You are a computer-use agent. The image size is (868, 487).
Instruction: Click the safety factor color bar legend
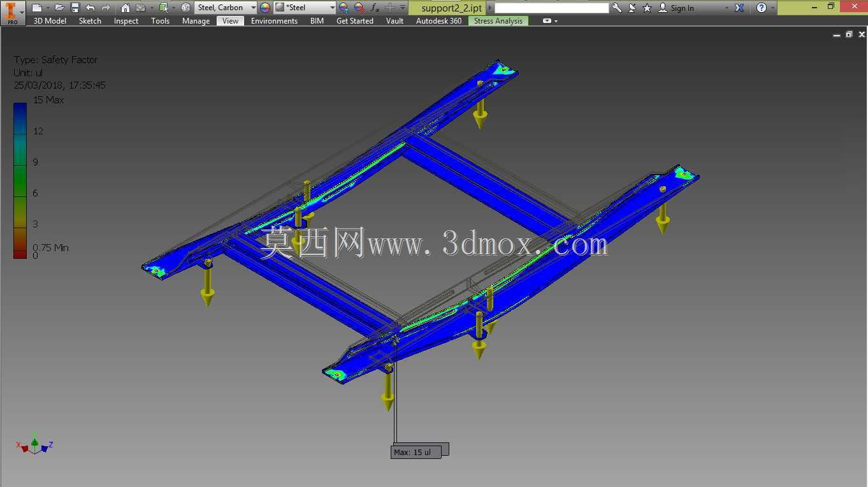[x=20, y=180]
